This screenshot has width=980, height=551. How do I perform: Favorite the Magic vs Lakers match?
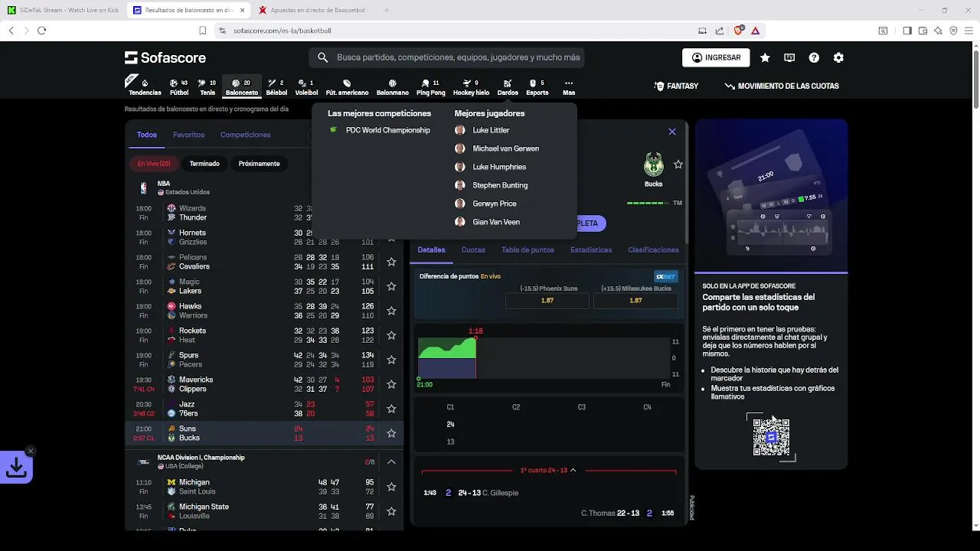(x=391, y=286)
